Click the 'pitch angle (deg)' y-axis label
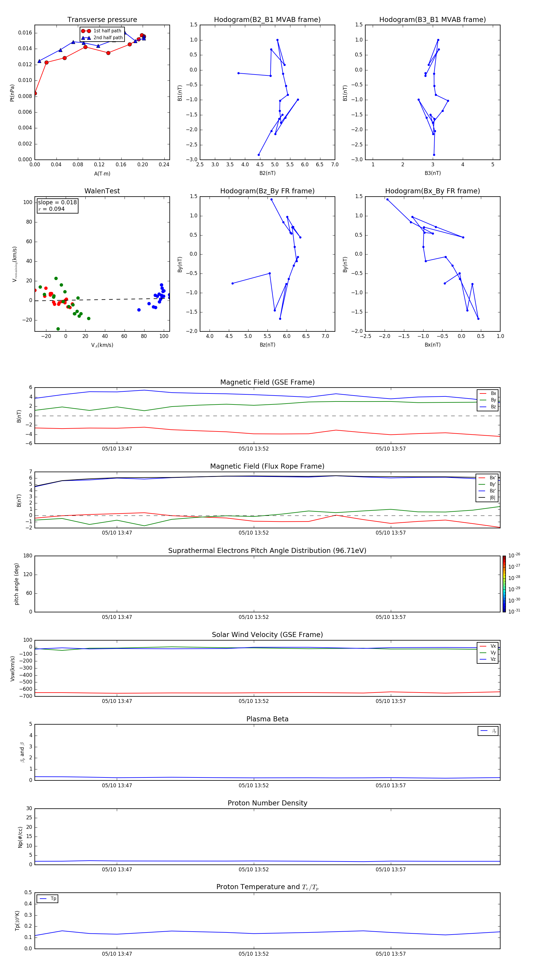This screenshot has width=535, height=980. 17,584
